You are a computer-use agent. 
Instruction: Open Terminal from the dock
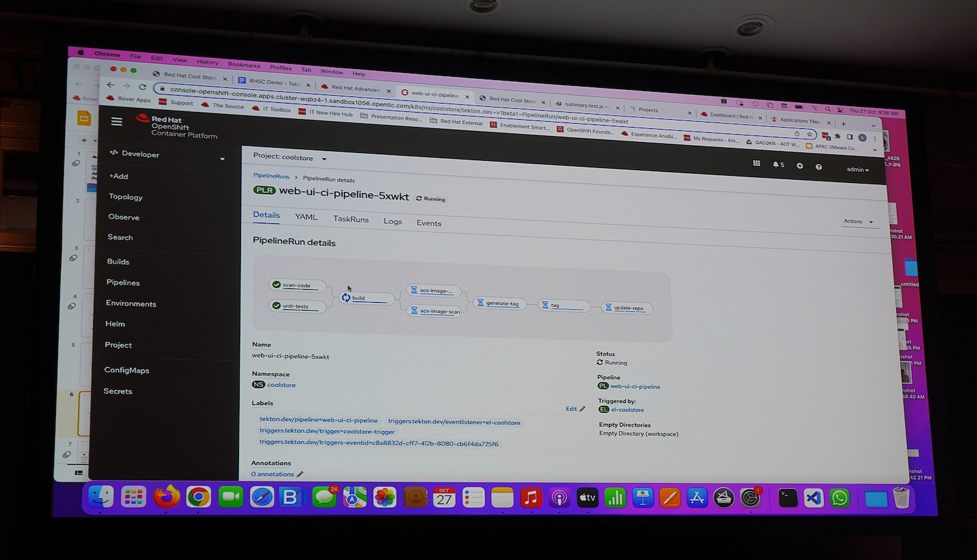(787, 498)
